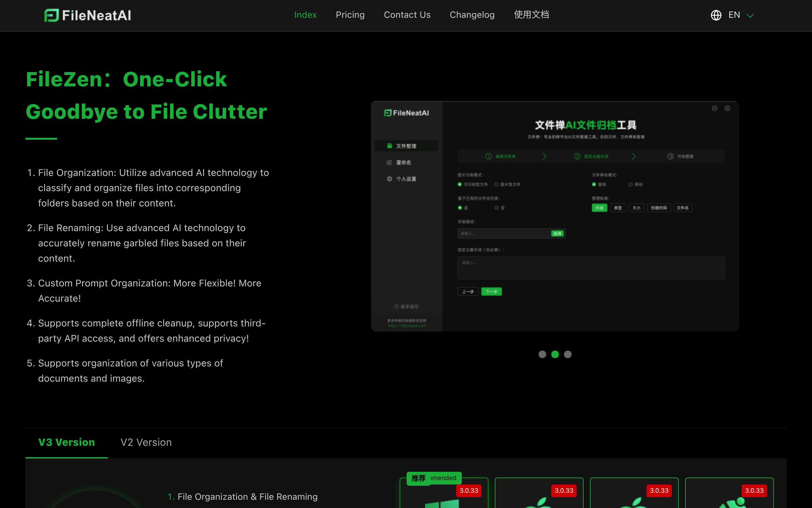View the Changelog page
Viewport: 812px width, 508px height.
pos(472,15)
